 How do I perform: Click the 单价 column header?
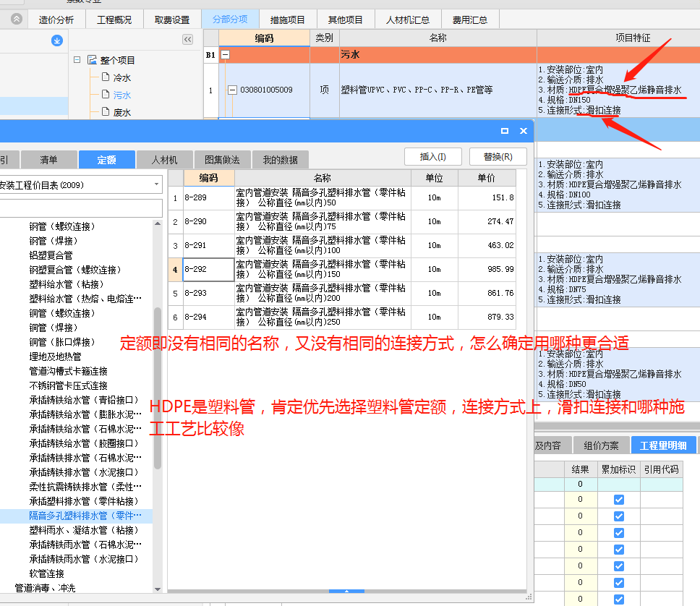(x=487, y=178)
